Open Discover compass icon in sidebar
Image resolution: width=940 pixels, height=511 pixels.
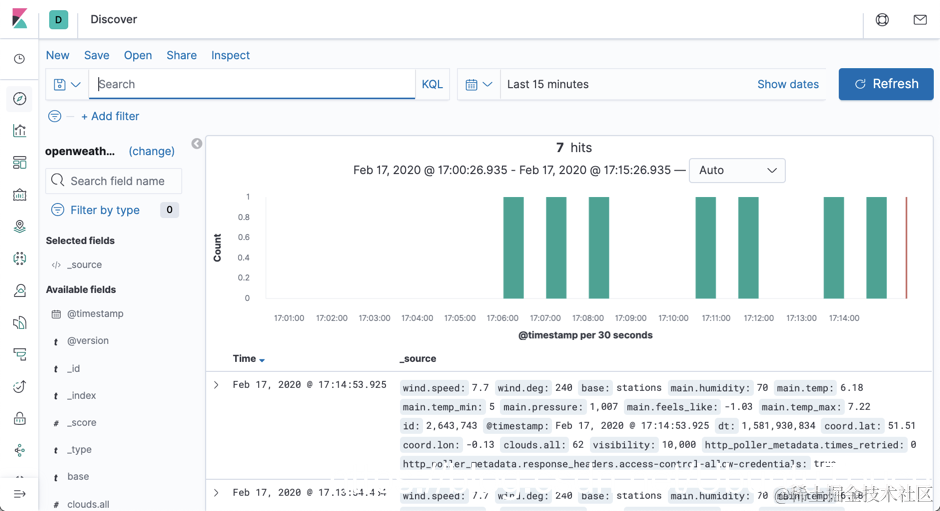(20, 98)
